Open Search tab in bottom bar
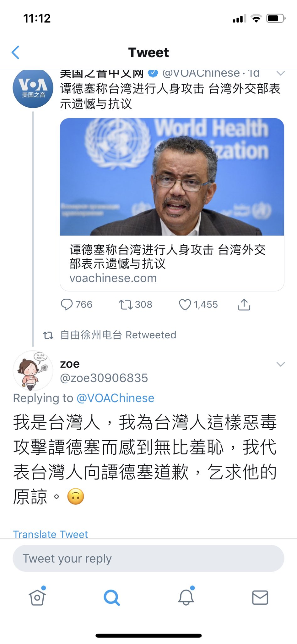Screen dimensions: 297x644 point(112,597)
